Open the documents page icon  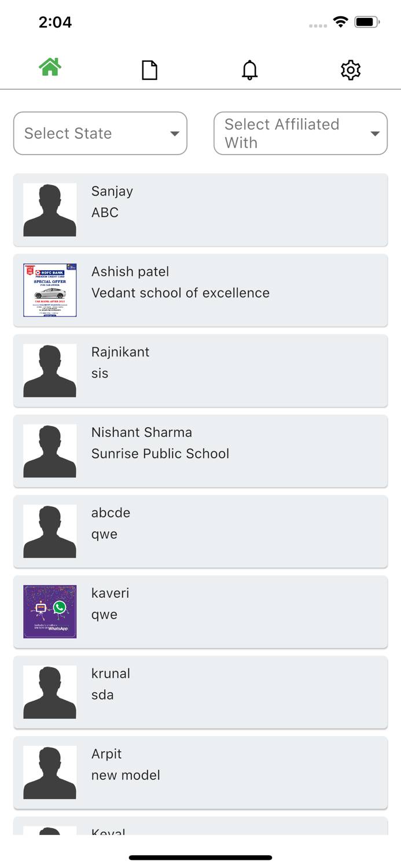pyautogui.click(x=149, y=69)
